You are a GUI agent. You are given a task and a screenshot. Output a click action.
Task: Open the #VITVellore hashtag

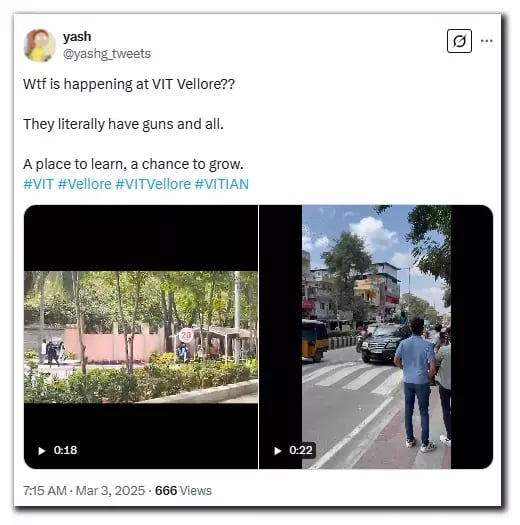coord(153,184)
